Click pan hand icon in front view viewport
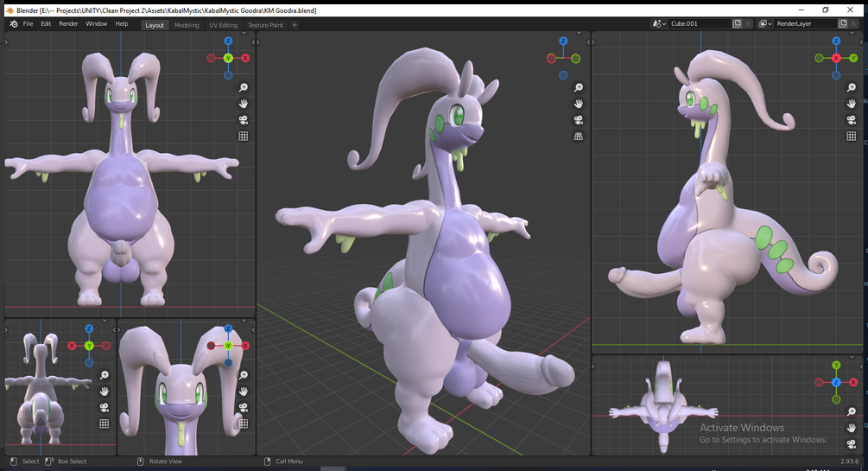Image resolution: width=868 pixels, height=471 pixels. [x=243, y=104]
